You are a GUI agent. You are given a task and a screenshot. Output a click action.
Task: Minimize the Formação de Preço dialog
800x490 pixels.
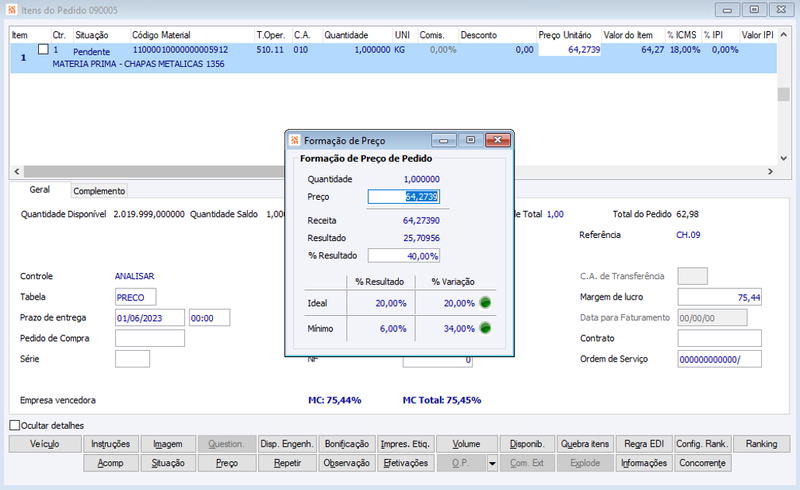click(444, 140)
